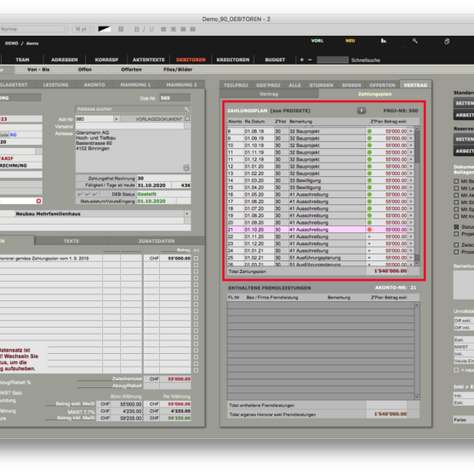The height and width of the screenshot is (474, 474).
Task: Click the Von - Bis filter button
Action: (x=38, y=69)
